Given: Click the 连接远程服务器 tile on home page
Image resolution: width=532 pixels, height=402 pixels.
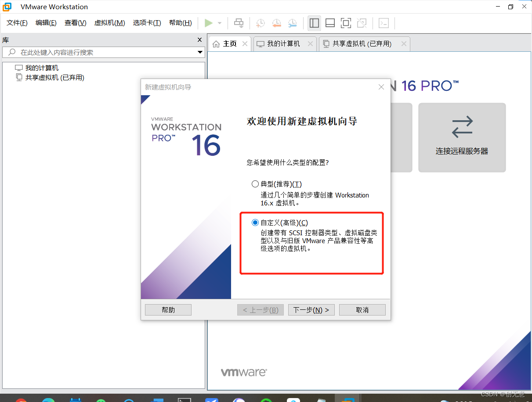Looking at the screenshot, I should click(462, 137).
